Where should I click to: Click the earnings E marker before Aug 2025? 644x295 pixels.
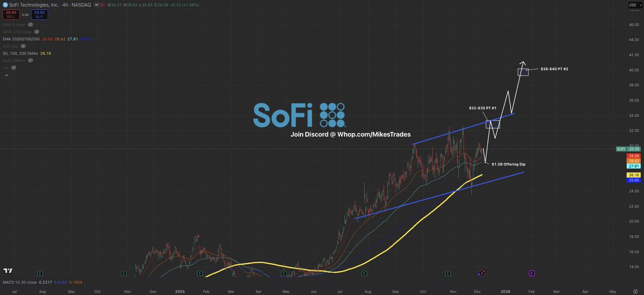[x=365, y=274]
